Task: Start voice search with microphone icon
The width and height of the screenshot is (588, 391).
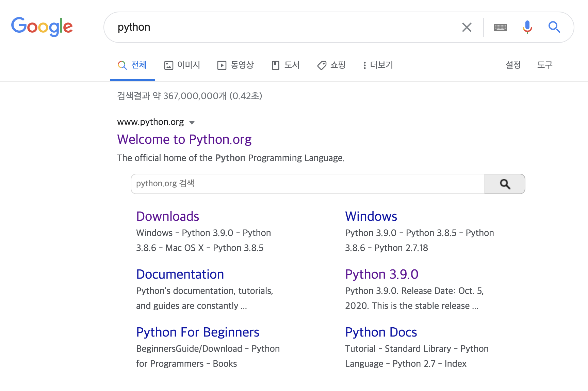Action: click(527, 27)
